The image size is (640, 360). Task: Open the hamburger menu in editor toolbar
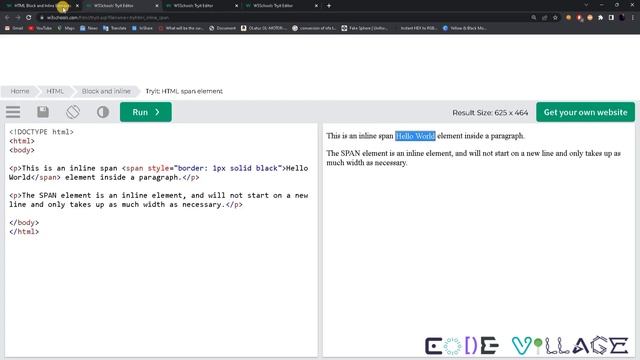point(13,112)
